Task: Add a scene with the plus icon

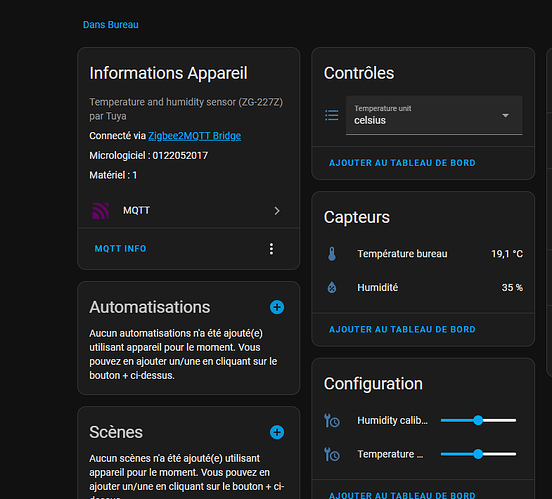Action: tap(277, 432)
